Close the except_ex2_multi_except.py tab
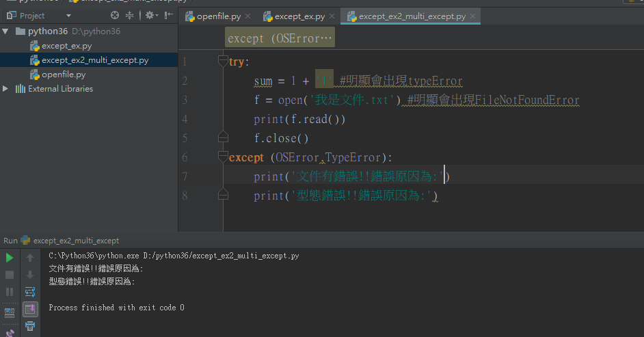This screenshot has height=337, width=644. [x=472, y=16]
